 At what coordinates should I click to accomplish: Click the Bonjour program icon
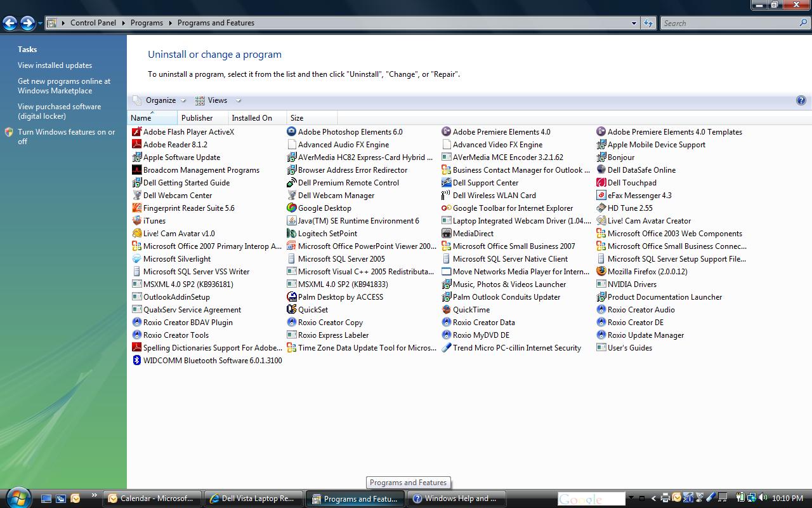601,157
